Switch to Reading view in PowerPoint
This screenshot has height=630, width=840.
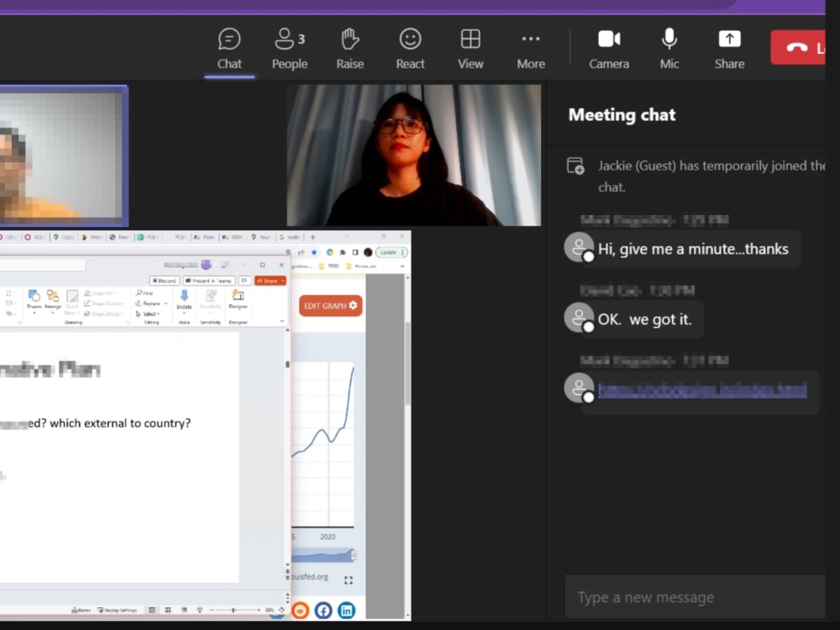click(184, 610)
